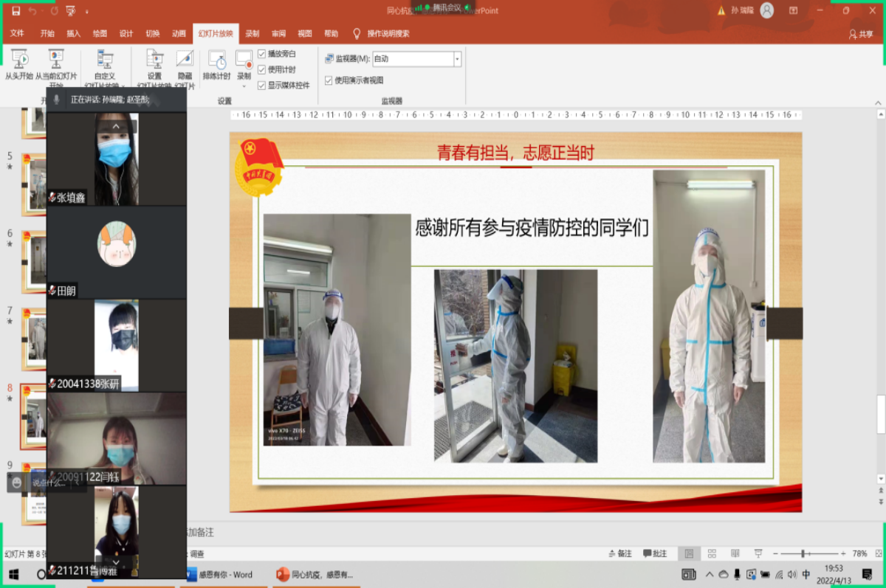
Task: Switch to the 审阅 (Review) ribbon tab
Action: click(278, 34)
